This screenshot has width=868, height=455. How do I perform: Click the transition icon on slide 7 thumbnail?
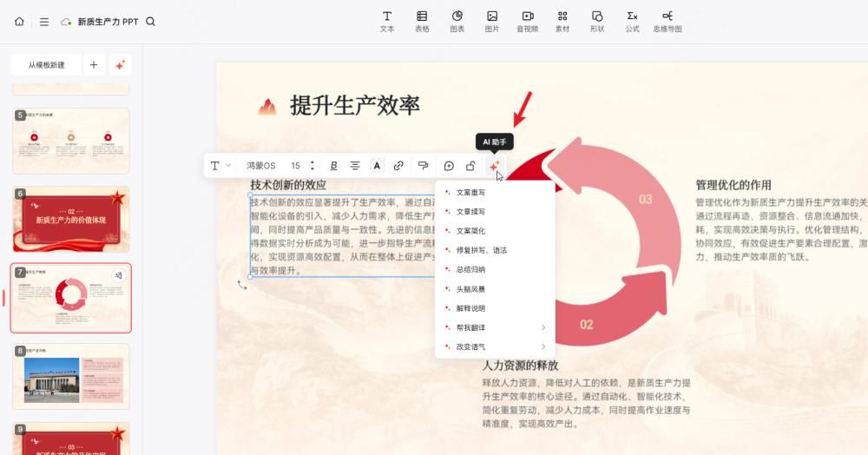[118, 275]
